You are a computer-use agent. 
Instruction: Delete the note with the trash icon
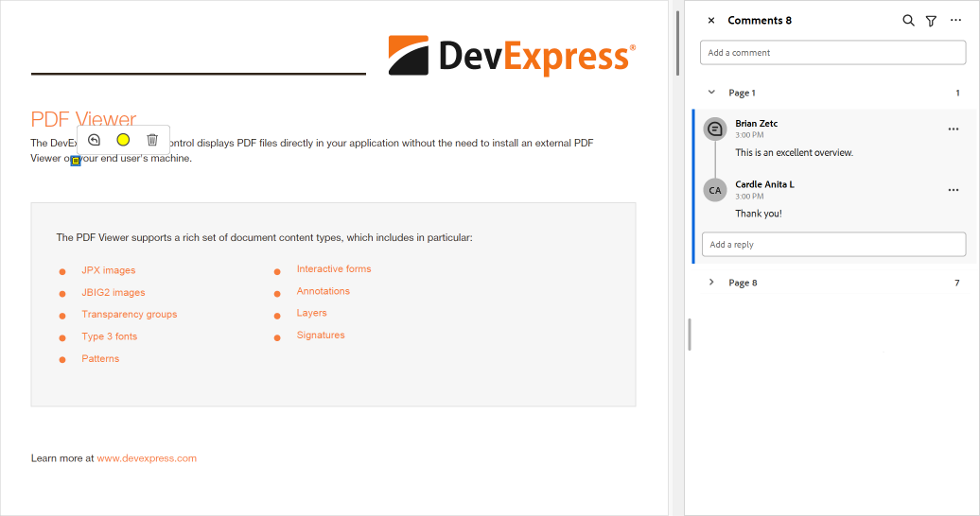pos(152,140)
